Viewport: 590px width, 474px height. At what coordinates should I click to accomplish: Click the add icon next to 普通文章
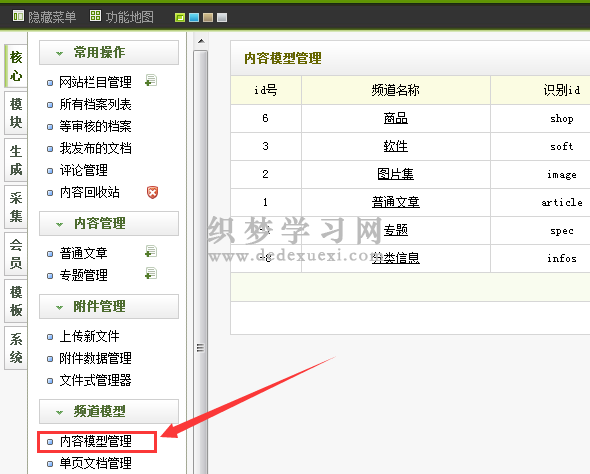(x=151, y=252)
